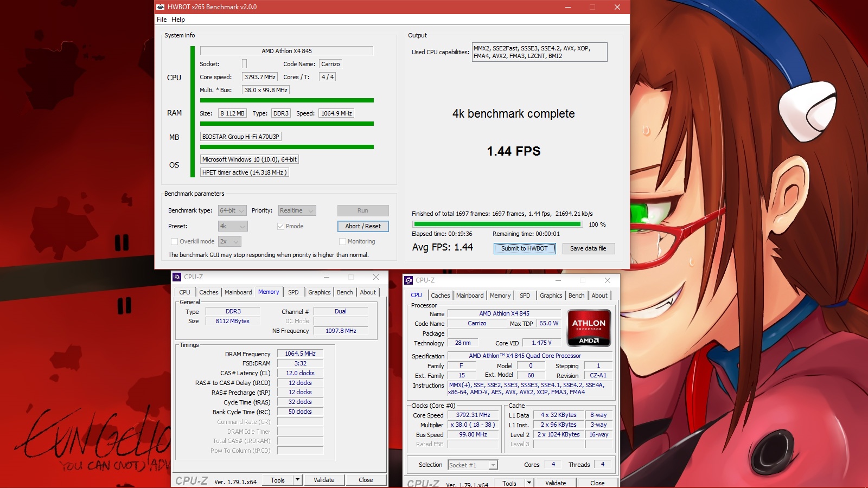The width and height of the screenshot is (868, 488).
Task: Click the HPET timer active field
Action: tap(244, 172)
